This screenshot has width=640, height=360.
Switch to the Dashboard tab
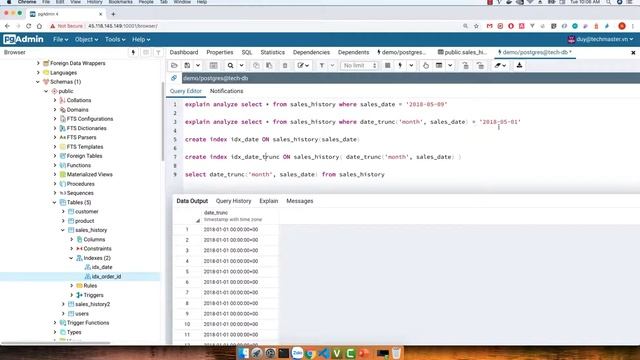(x=184, y=52)
